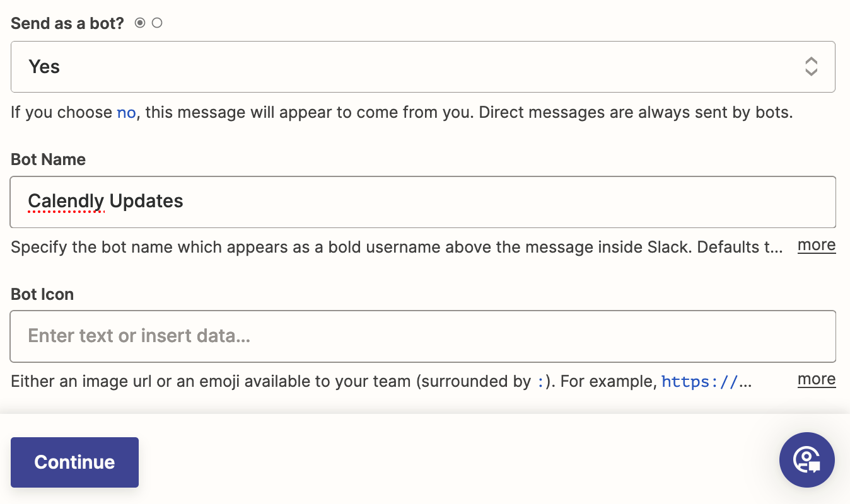This screenshot has height=504, width=850.
Task: Expand Bot Name description with more
Action: (x=817, y=245)
